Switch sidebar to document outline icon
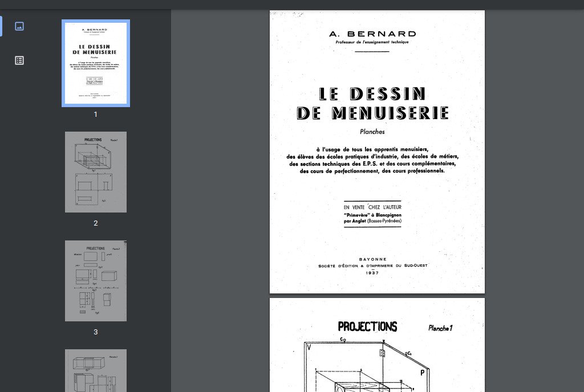 point(19,60)
